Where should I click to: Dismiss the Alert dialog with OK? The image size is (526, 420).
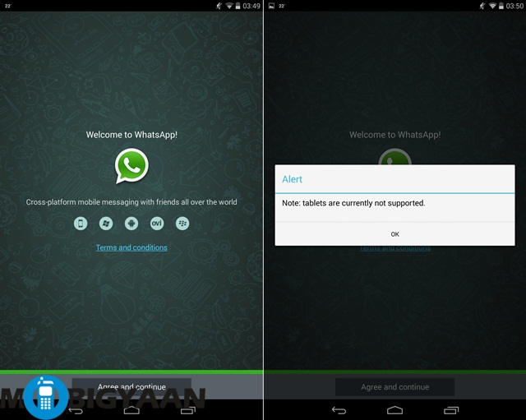coord(394,234)
